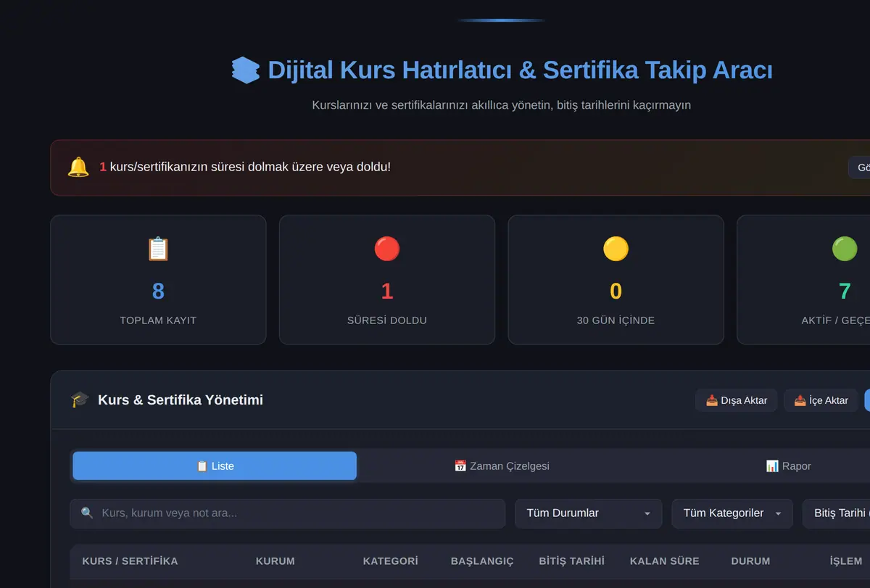This screenshot has width=870, height=588.
Task: Open the Tüm Kategoriler category filter
Action: pyautogui.click(x=732, y=513)
